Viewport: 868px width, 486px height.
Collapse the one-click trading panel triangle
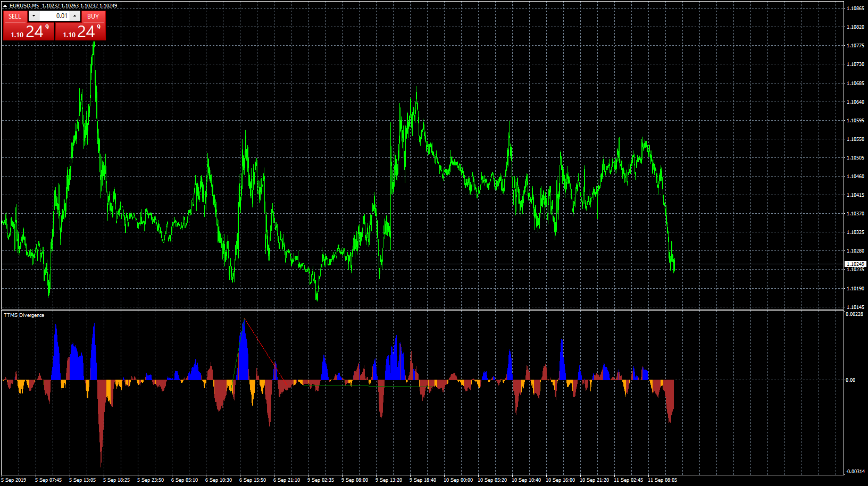pos(5,6)
